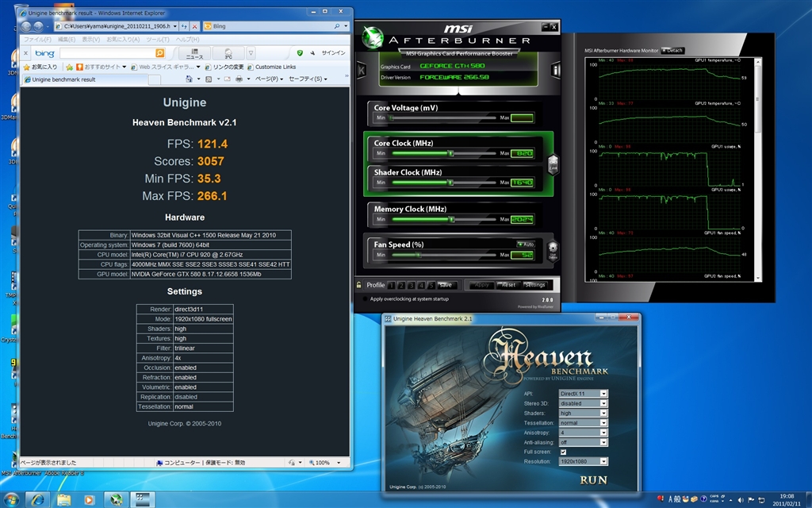Open the ツール(T) menu in Internet Explorer

click(x=157, y=39)
